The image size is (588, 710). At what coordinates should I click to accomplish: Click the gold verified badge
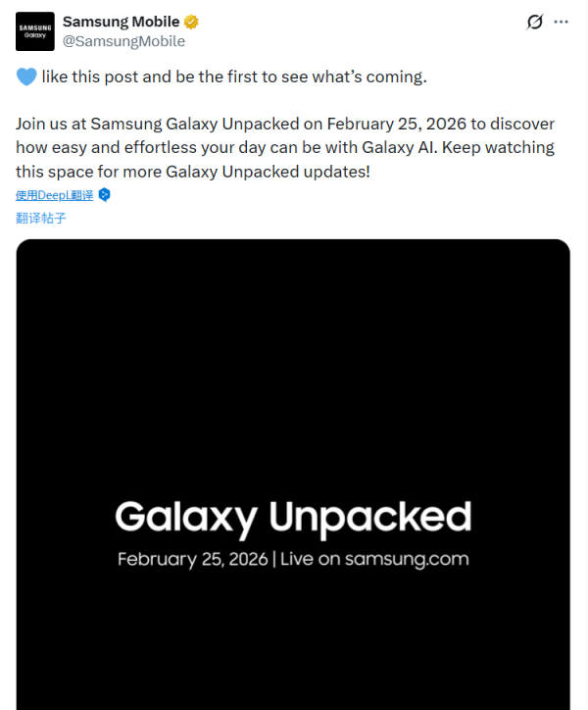(x=192, y=22)
